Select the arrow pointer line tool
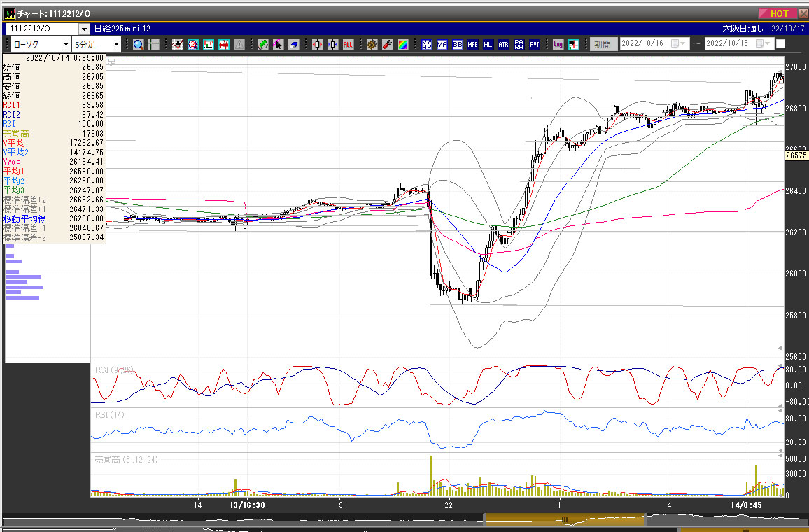The width and height of the screenshot is (809, 532). click(x=278, y=45)
